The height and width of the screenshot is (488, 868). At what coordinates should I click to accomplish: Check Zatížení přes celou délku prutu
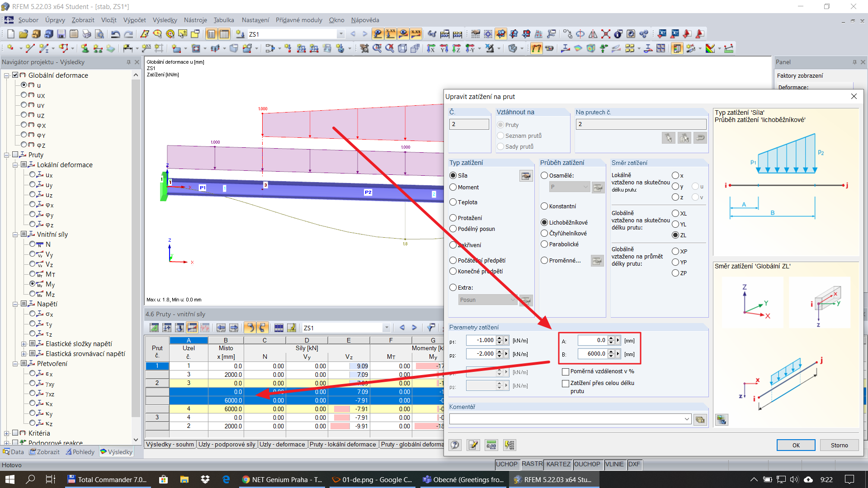(x=566, y=383)
